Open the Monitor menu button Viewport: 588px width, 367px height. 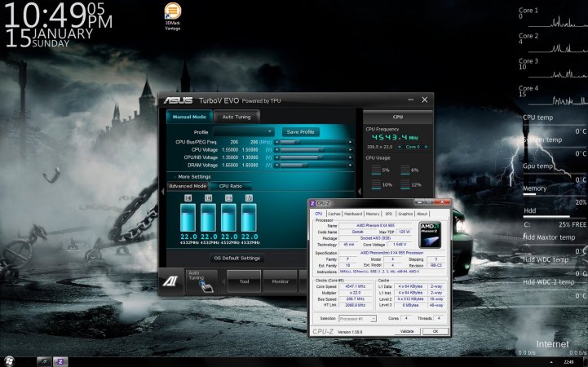tap(280, 281)
